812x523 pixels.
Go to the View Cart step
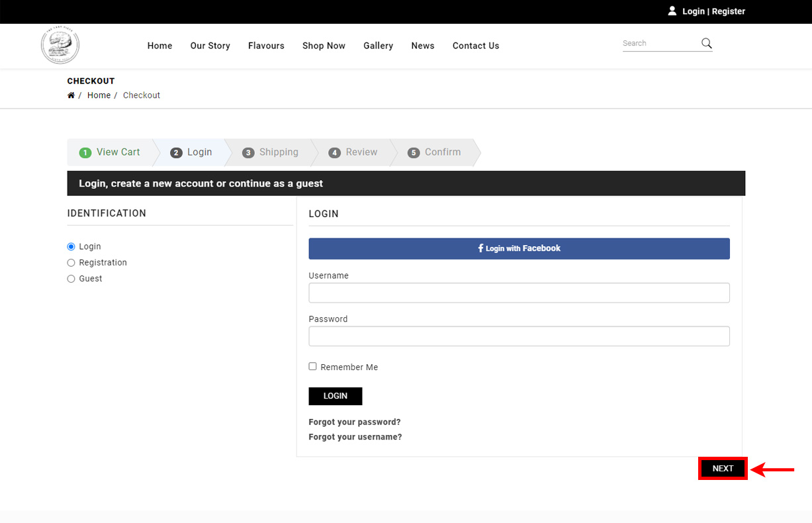tap(110, 152)
